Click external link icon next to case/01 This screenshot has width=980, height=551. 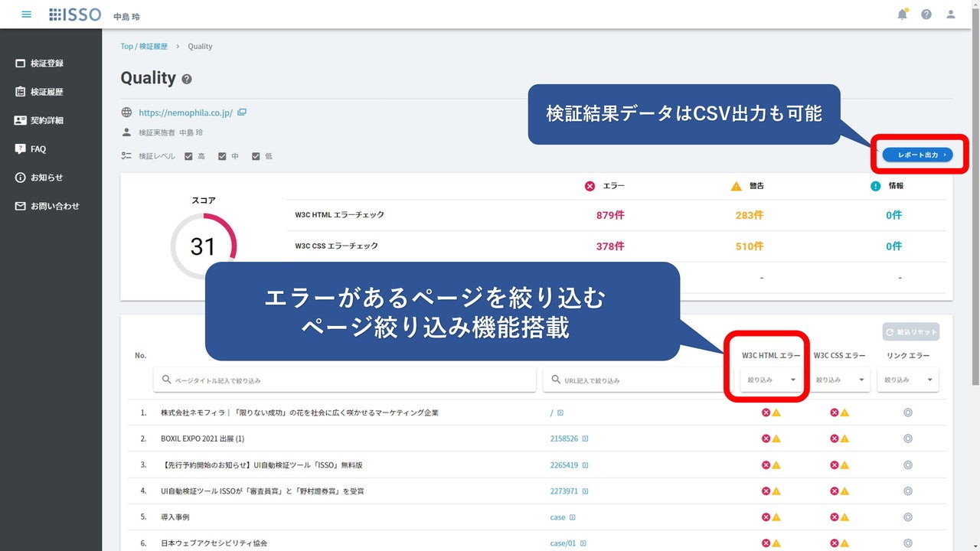tap(583, 543)
